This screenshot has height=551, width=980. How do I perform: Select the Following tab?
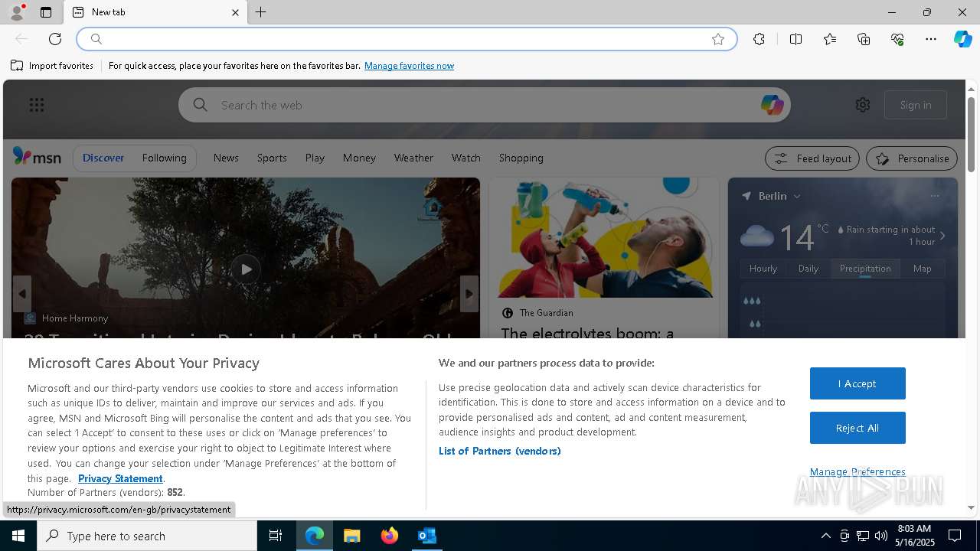(164, 158)
